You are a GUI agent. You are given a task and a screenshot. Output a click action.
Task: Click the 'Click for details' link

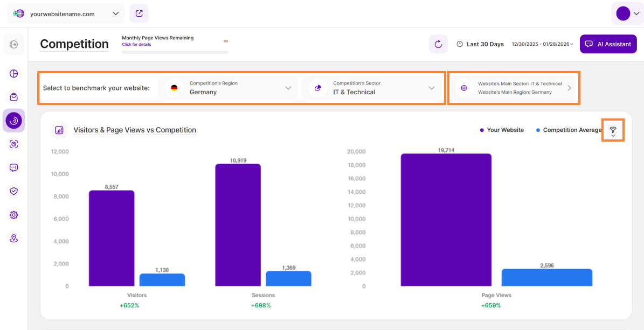(x=136, y=45)
